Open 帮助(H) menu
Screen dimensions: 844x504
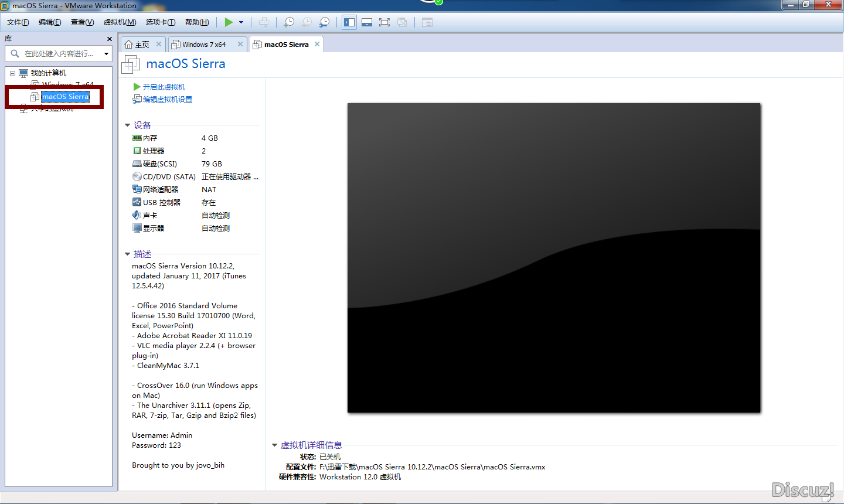pyautogui.click(x=197, y=22)
